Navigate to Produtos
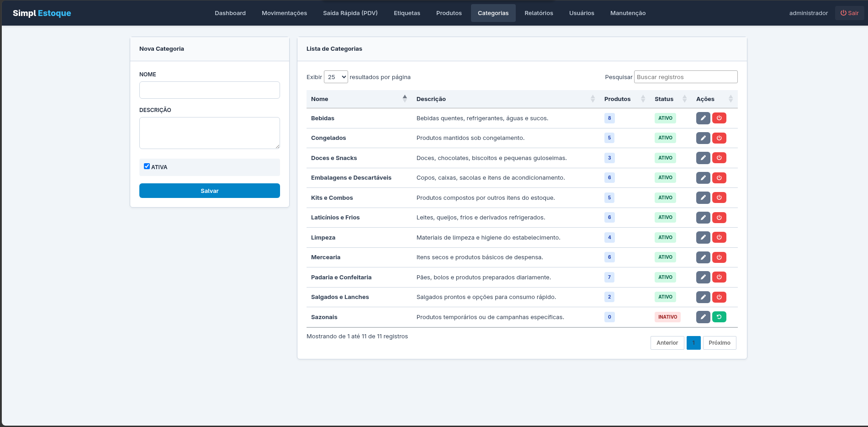 pos(449,13)
